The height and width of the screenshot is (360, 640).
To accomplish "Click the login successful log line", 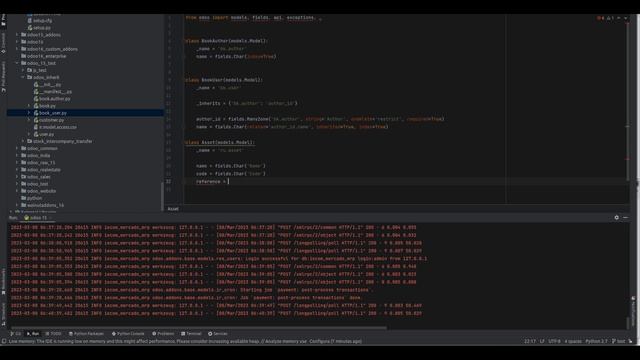I will (219, 258).
